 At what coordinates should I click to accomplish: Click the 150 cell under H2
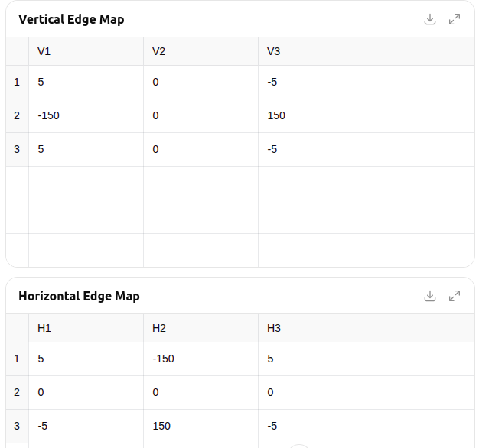(x=200, y=426)
